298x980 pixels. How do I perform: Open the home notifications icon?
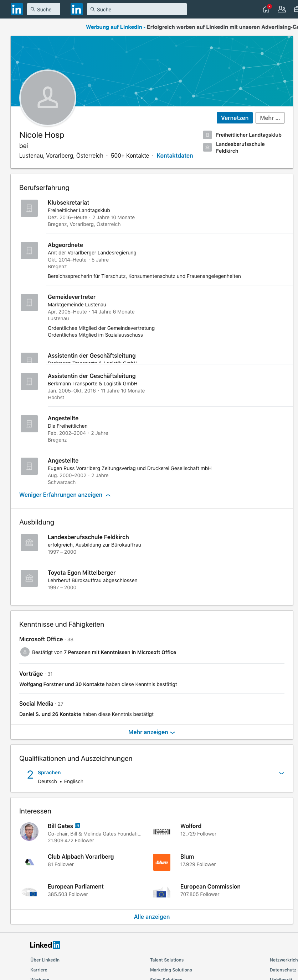coord(266,9)
